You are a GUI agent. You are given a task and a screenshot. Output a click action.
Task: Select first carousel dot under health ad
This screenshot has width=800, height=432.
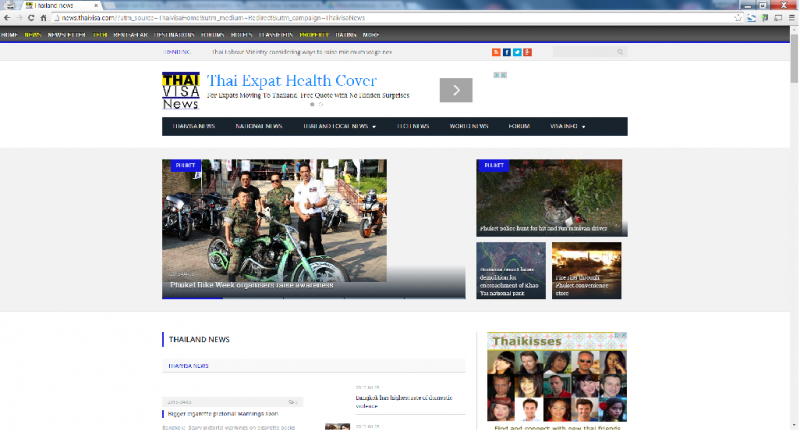pyautogui.click(x=312, y=105)
